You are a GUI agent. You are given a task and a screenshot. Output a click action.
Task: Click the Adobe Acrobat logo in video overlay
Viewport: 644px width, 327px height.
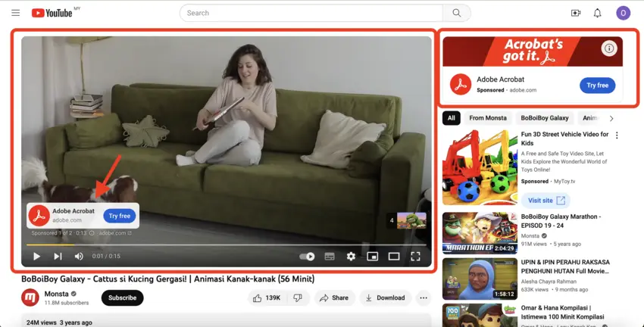[39, 216]
